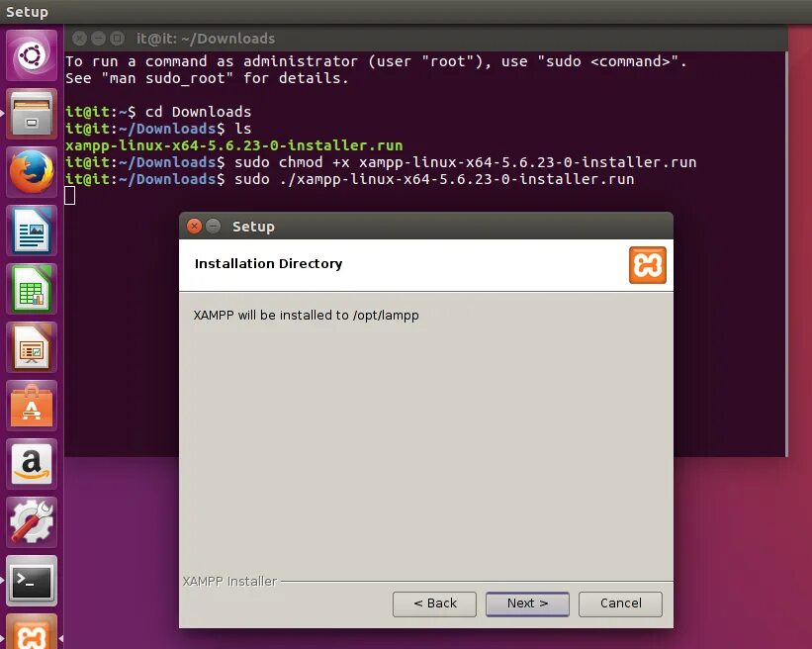Screen dimensions: 812x649
Task: Click 'XAMPP will be installed to /opt/lampp' text
Action: point(306,315)
